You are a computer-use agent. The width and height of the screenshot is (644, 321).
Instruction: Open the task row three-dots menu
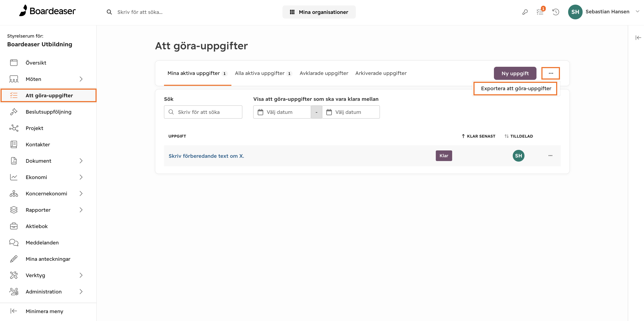point(550,156)
